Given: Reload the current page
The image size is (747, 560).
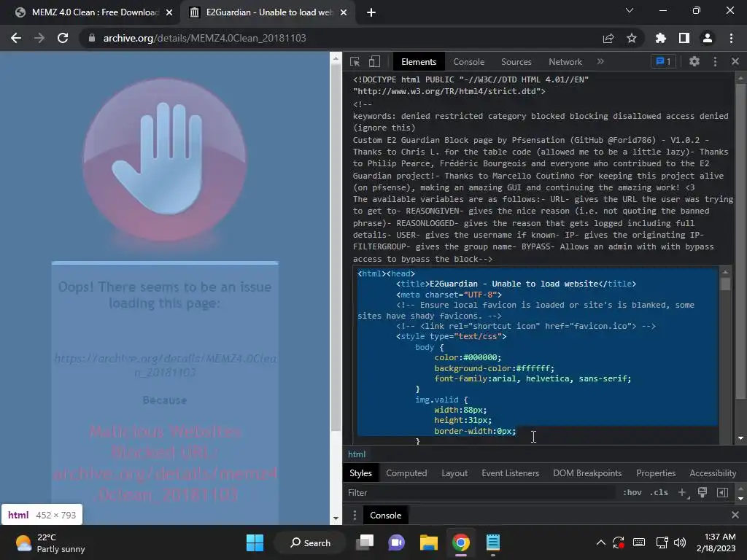Looking at the screenshot, I should tap(63, 38).
